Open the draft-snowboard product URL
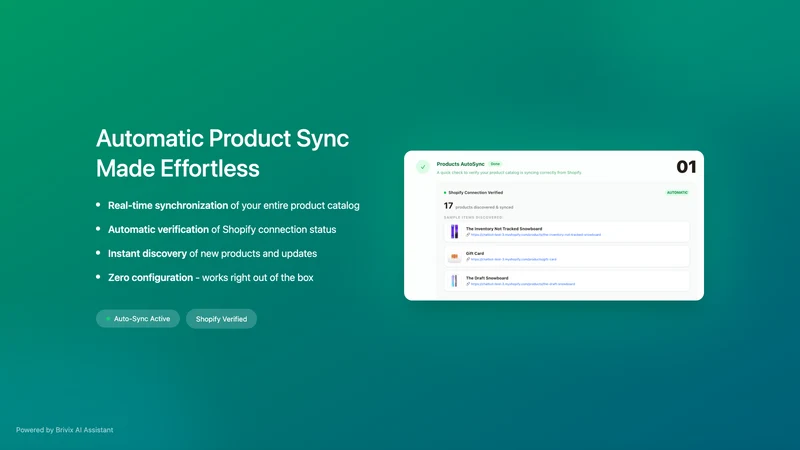Image resolution: width=800 pixels, height=450 pixels. (x=523, y=284)
